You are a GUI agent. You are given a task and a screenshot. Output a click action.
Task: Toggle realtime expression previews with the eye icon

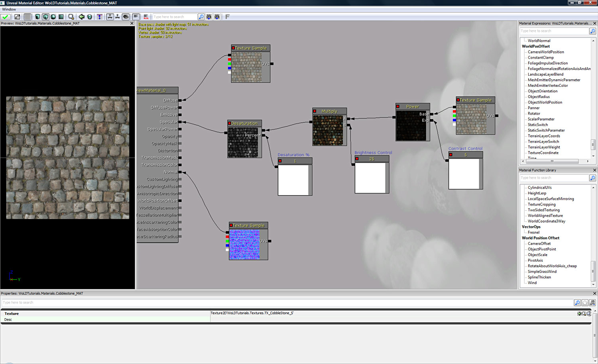tap(125, 16)
